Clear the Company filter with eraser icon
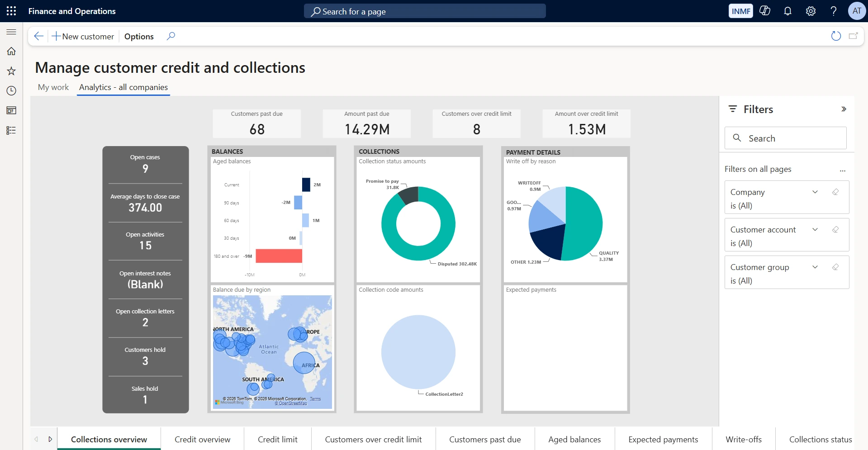 (x=835, y=192)
